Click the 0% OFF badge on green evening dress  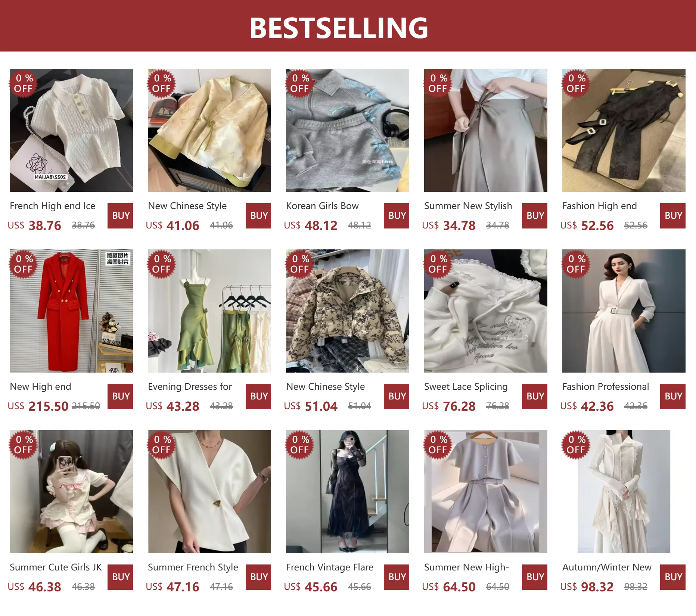pyautogui.click(x=161, y=264)
